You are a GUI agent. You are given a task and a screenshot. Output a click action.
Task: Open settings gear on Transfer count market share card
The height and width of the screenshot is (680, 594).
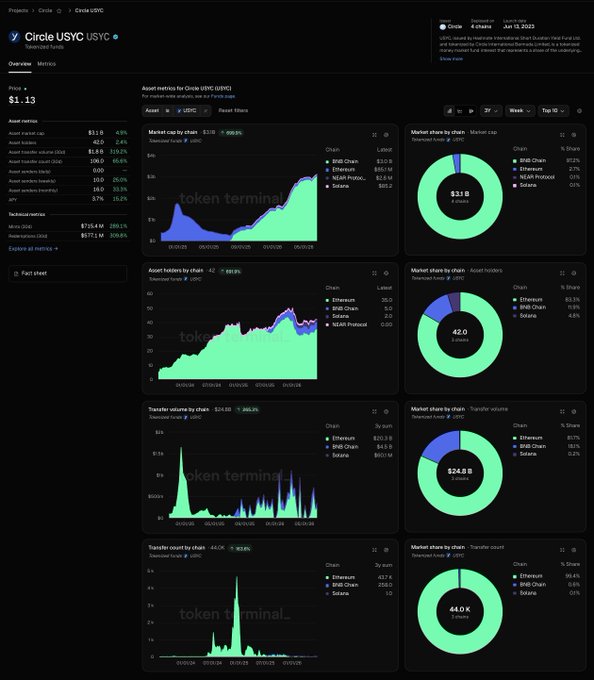click(574, 550)
